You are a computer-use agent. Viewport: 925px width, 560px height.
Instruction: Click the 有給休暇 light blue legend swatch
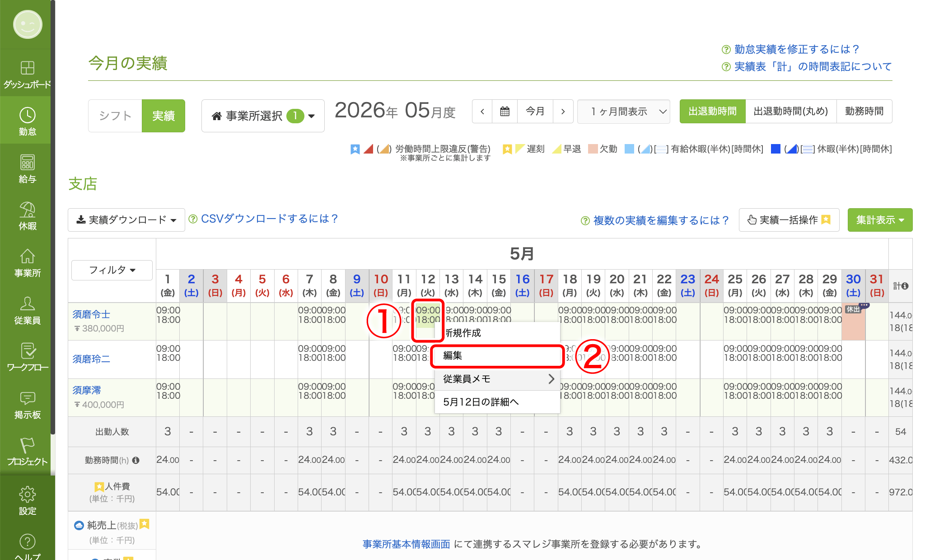tap(629, 149)
